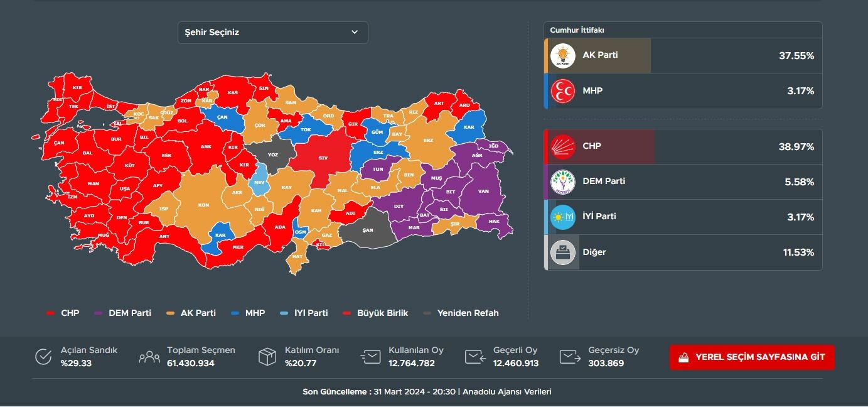The image size is (868, 407).
Task: Click the Katılım Oranı box icon
Action: pyautogui.click(x=267, y=357)
